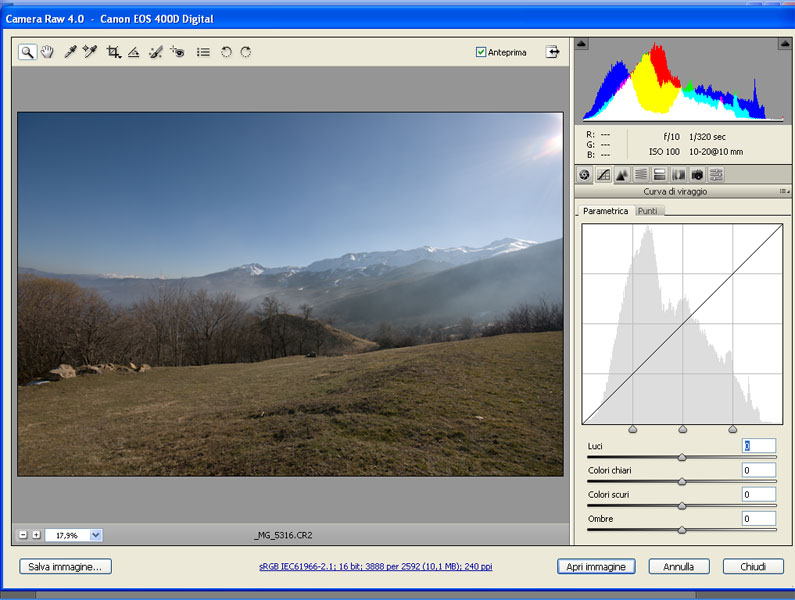Activate the Crop tool
Image resolution: width=795 pixels, height=600 pixels.
(113, 52)
